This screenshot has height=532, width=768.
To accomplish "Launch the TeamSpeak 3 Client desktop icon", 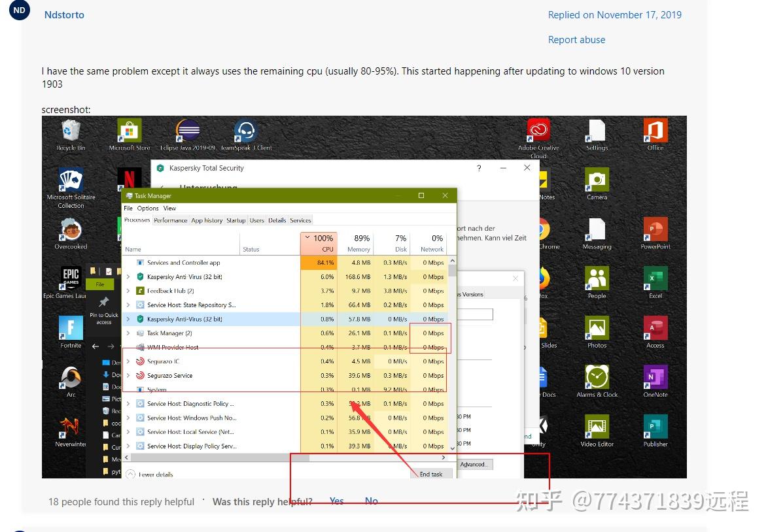I will [247, 131].
